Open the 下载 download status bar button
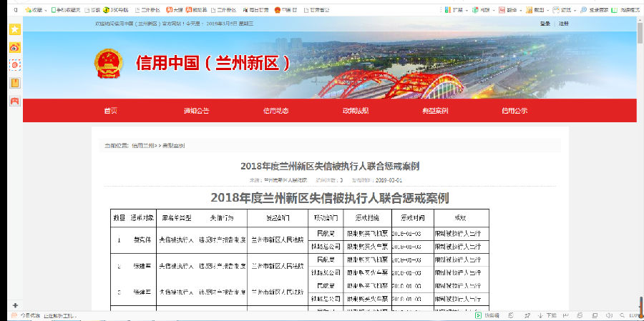This screenshot has width=644, height=321. coord(547,315)
